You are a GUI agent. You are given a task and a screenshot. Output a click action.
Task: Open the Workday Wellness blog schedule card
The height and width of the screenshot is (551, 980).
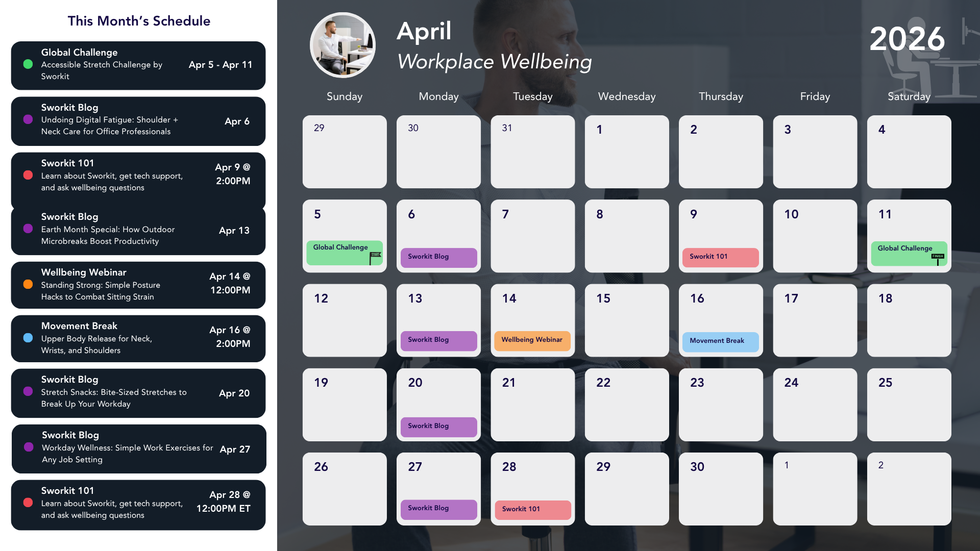(138, 448)
